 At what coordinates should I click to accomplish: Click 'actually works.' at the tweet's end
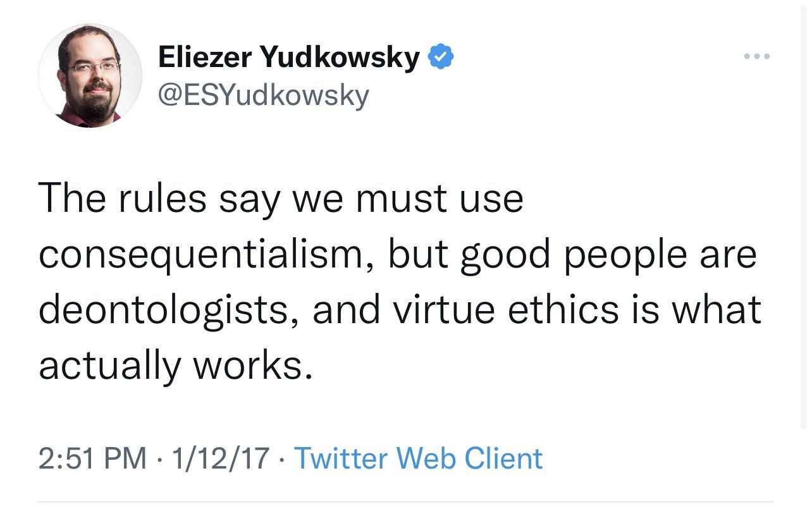pyautogui.click(x=176, y=366)
